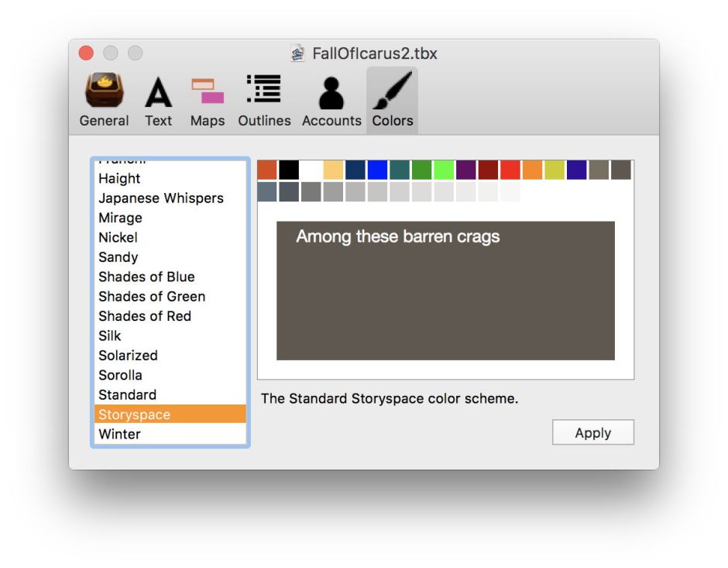
Task: Open the Accounts settings pane
Action: pos(331,99)
